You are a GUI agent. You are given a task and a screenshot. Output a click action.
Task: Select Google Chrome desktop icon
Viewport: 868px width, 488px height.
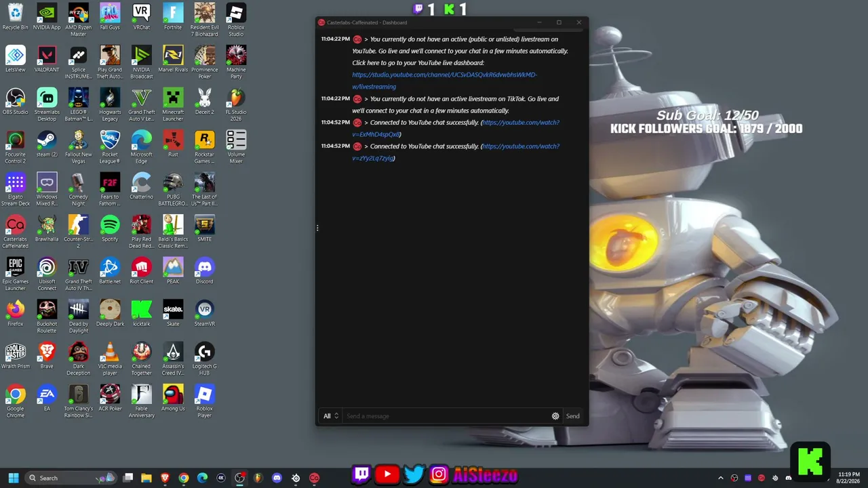(x=15, y=401)
